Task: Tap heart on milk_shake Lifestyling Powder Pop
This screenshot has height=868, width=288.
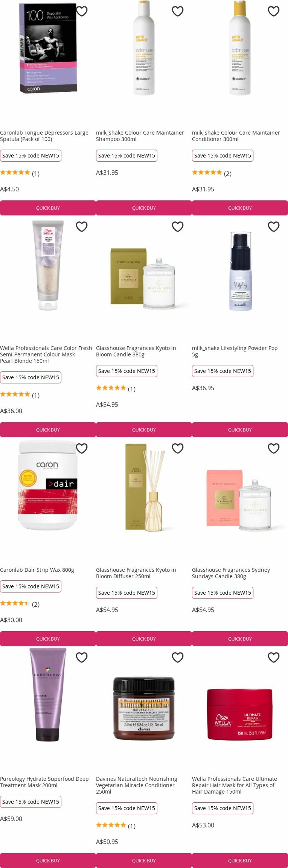Action: 274,227
